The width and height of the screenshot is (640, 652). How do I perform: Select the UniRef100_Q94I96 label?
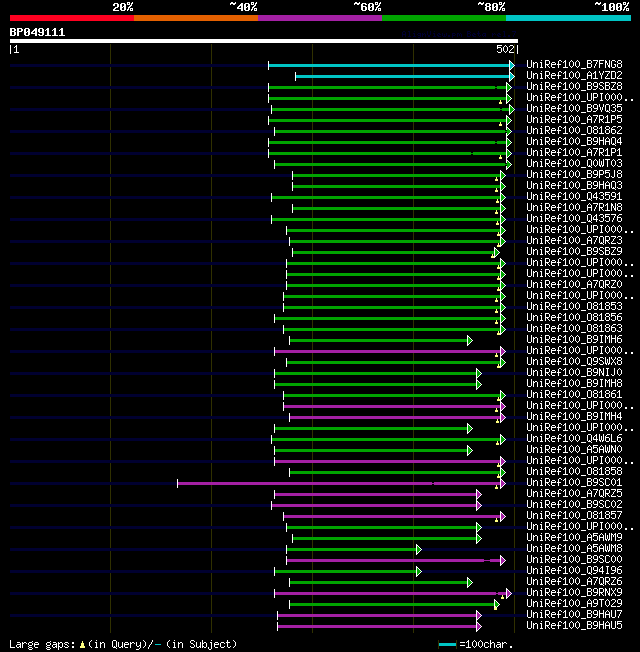[574, 570]
